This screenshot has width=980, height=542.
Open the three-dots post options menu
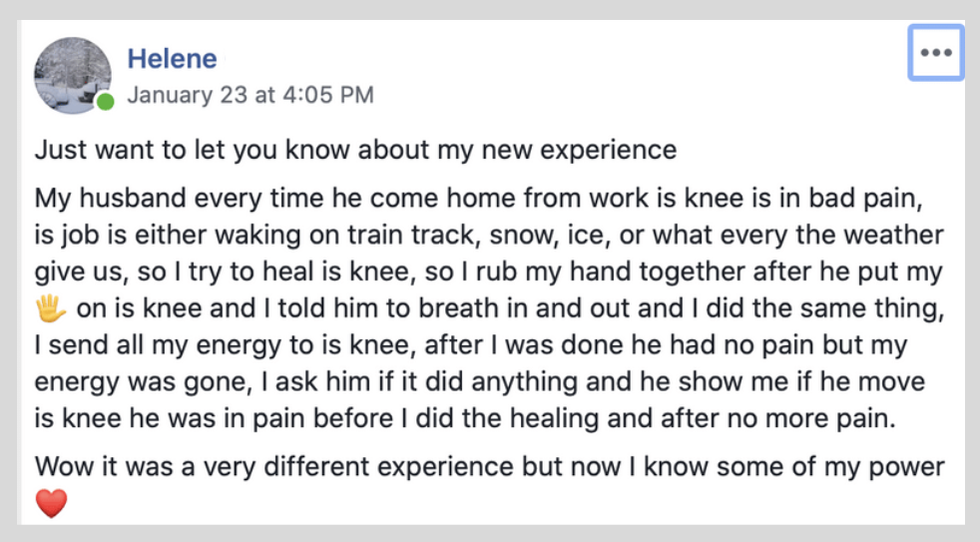coord(936,53)
